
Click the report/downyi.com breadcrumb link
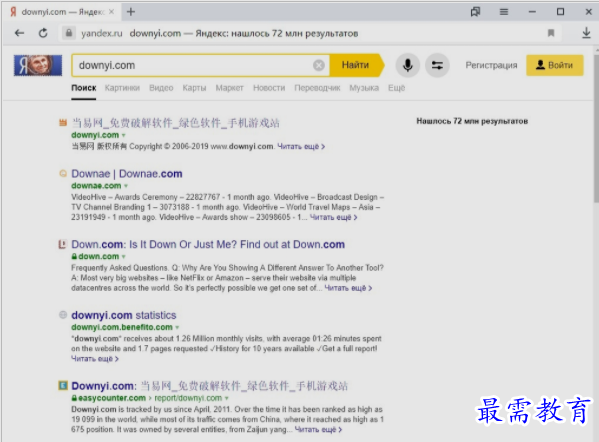pos(188,398)
